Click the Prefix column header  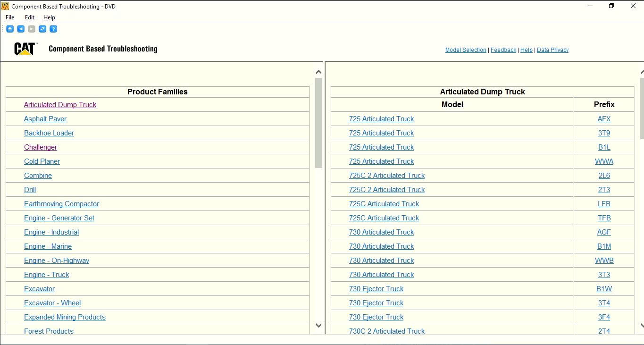coord(604,105)
